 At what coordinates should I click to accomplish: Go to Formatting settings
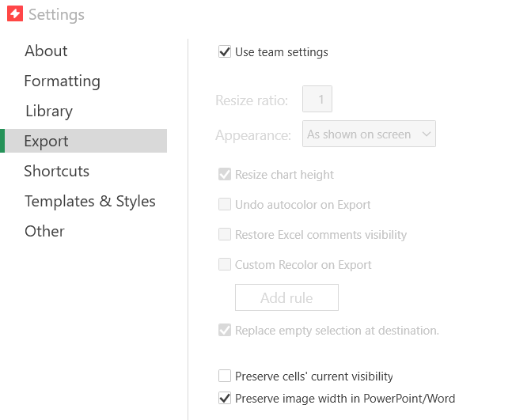point(63,81)
